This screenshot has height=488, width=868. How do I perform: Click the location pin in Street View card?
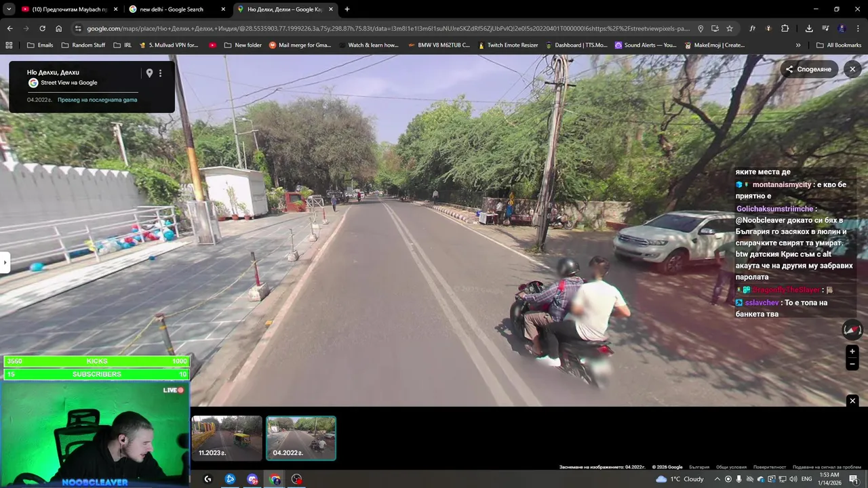(149, 73)
